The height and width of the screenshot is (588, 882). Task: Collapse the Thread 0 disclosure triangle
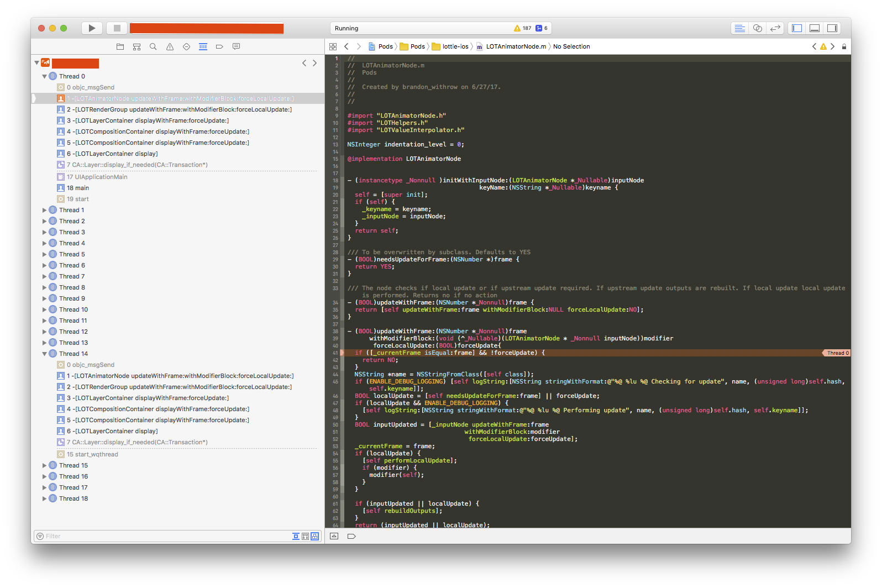pos(45,76)
